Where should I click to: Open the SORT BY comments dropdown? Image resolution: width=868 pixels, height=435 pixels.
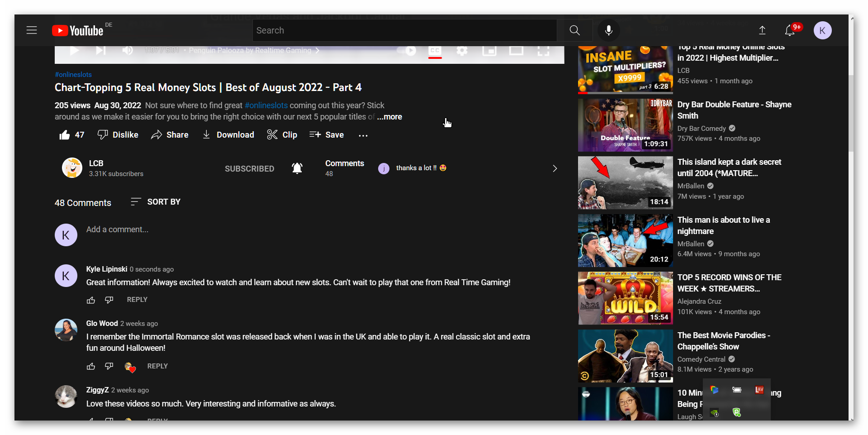click(155, 202)
